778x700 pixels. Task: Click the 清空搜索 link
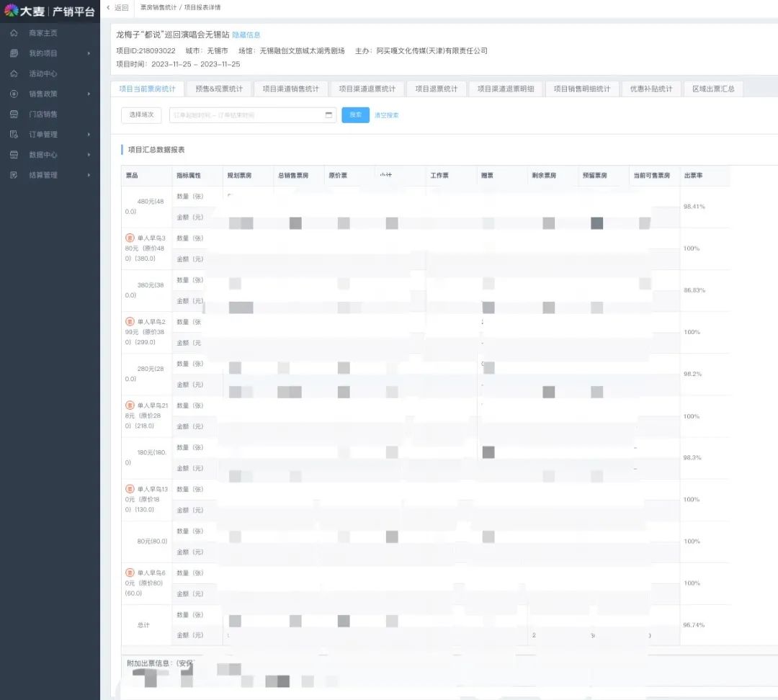click(386, 115)
